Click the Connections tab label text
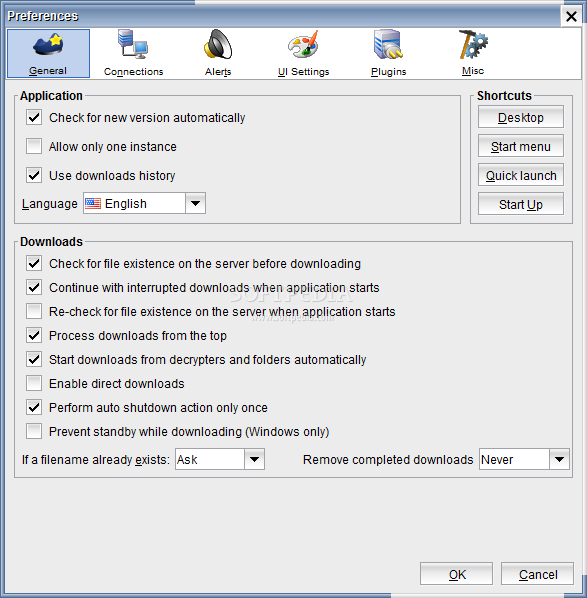This screenshot has width=587, height=598. (133, 72)
